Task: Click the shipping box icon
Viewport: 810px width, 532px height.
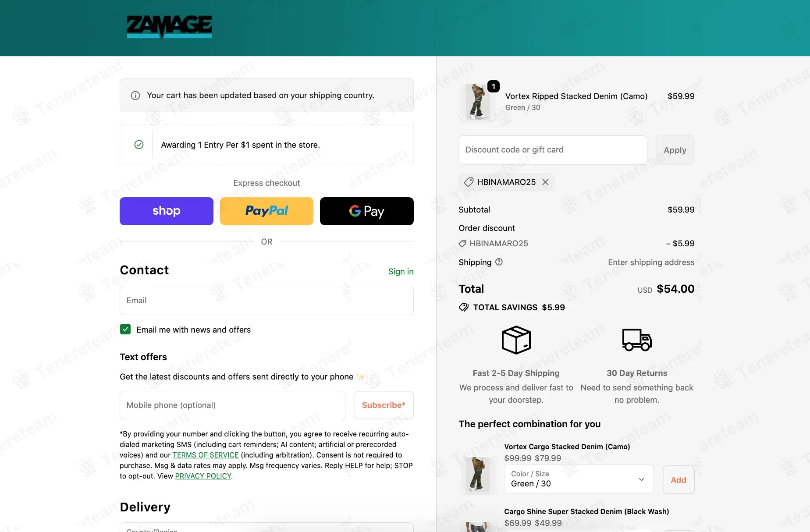Action: coord(516,340)
